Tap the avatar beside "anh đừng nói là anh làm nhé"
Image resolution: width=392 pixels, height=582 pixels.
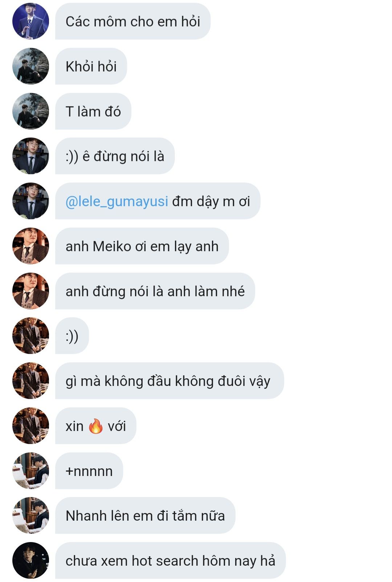30,291
